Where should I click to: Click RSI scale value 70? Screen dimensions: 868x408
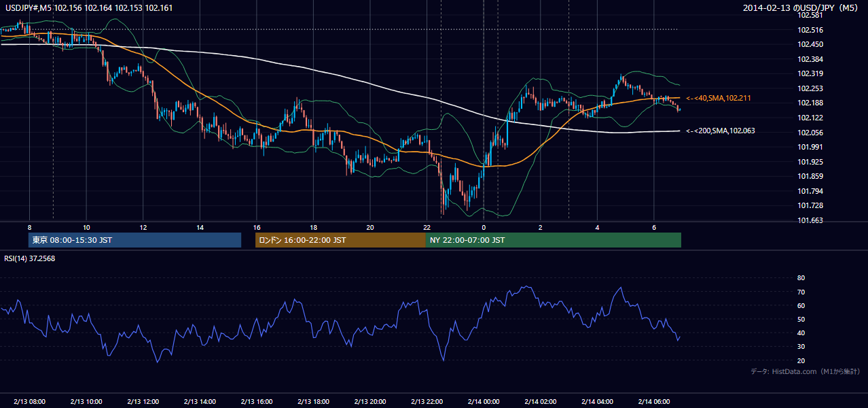point(801,292)
